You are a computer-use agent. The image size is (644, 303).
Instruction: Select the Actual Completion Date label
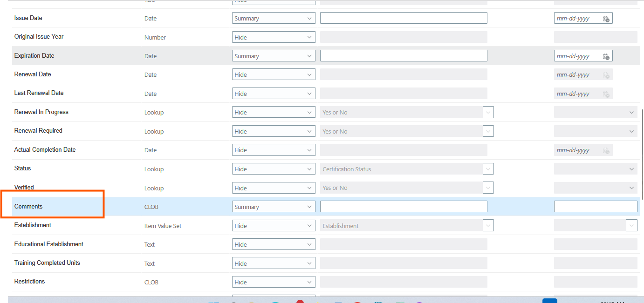tap(45, 150)
